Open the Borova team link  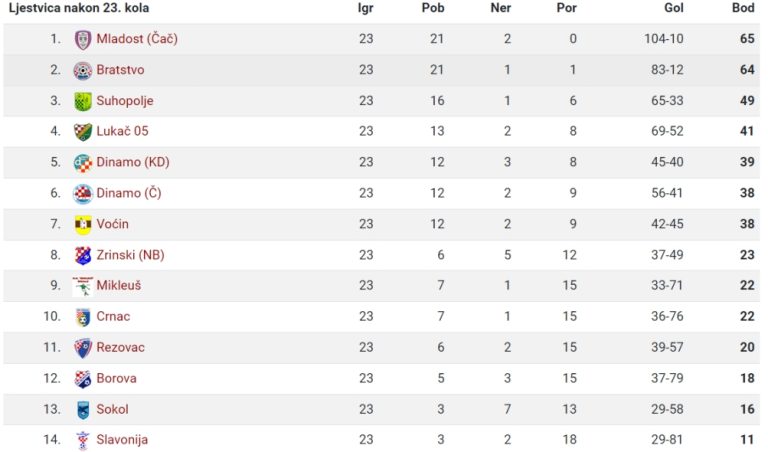point(117,378)
